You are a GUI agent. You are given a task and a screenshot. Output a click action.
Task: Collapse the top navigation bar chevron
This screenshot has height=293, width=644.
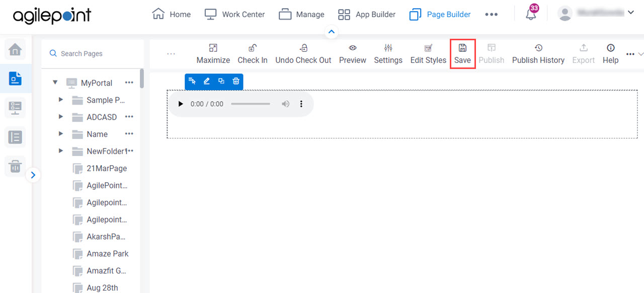pos(331,32)
